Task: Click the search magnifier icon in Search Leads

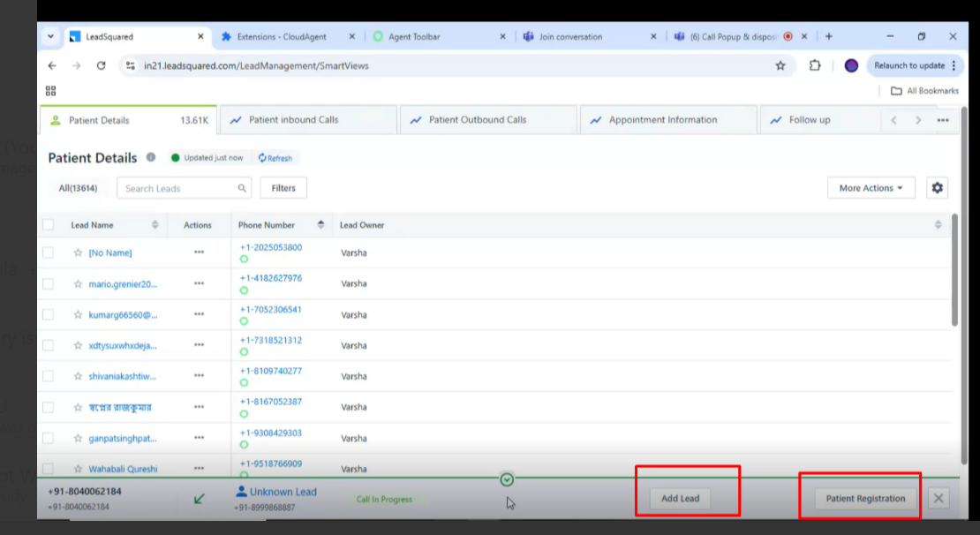Action: point(242,188)
